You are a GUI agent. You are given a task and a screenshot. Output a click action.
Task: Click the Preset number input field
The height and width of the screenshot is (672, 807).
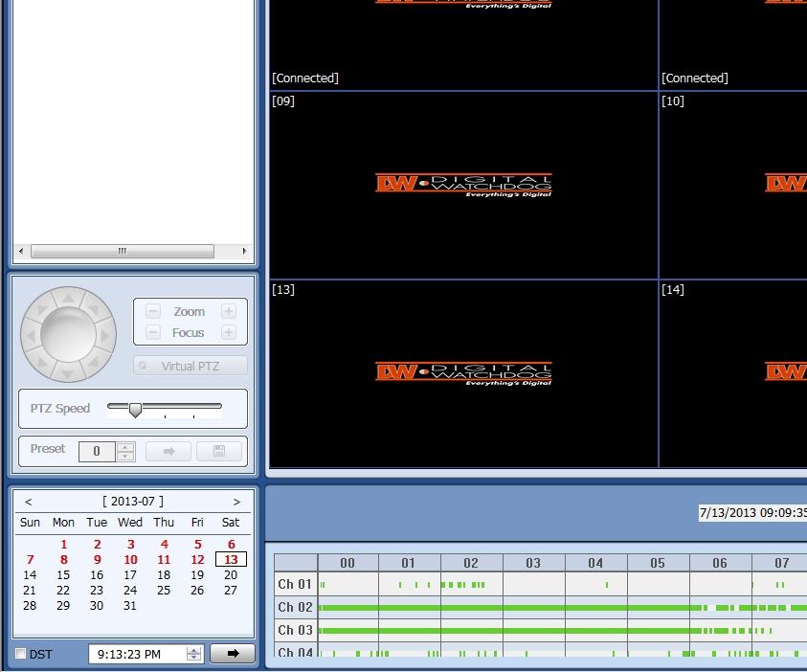(x=97, y=451)
